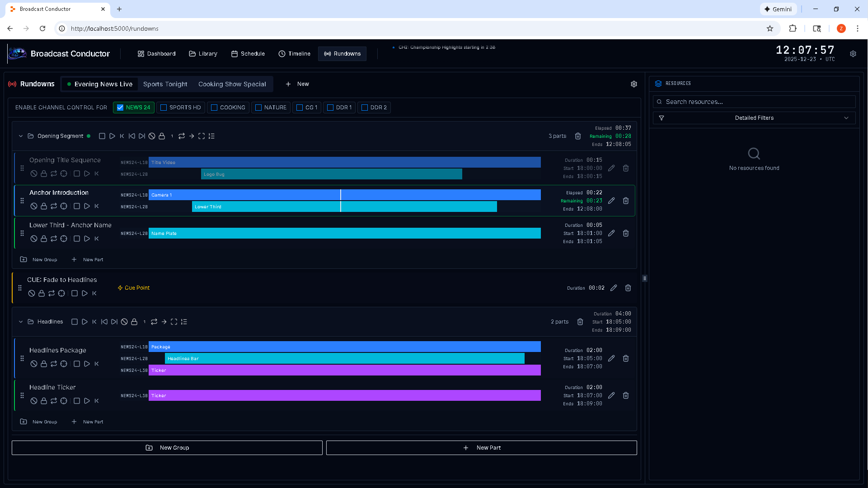Lock the Anchor Introduction part
868x488 pixels.
pyautogui.click(x=44, y=206)
